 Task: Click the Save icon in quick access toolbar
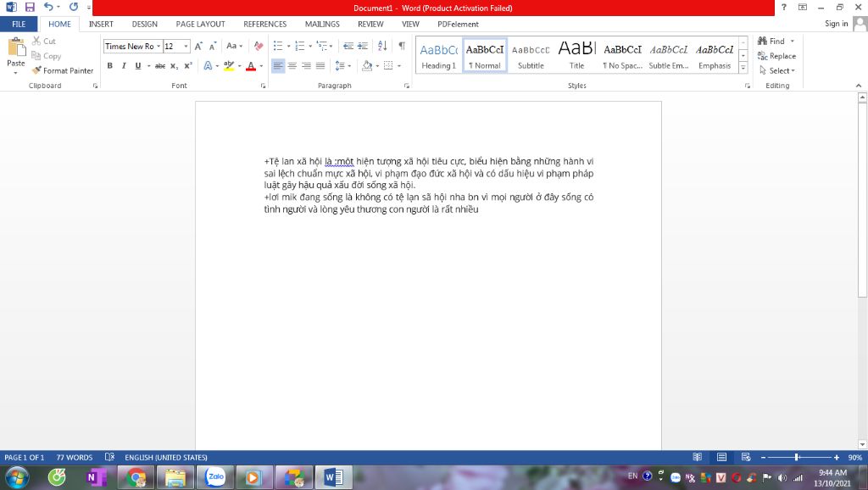point(30,7)
